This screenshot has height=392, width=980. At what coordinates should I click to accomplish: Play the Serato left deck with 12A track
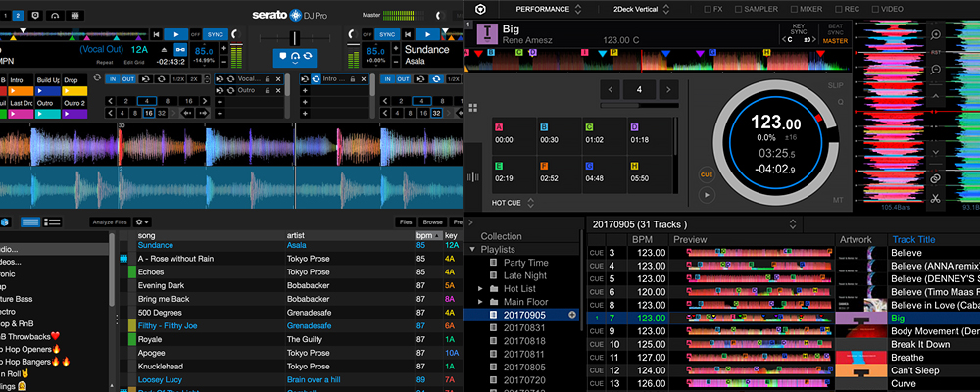(176, 34)
